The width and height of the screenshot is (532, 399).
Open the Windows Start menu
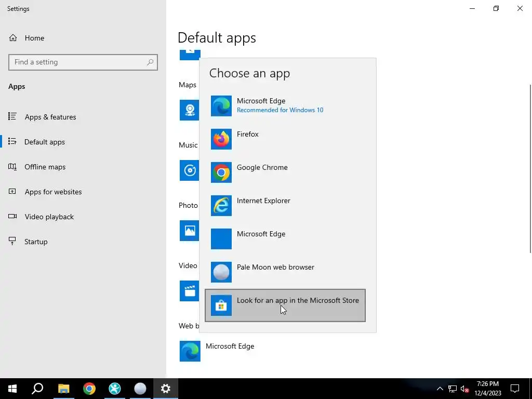pyautogui.click(x=12, y=389)
